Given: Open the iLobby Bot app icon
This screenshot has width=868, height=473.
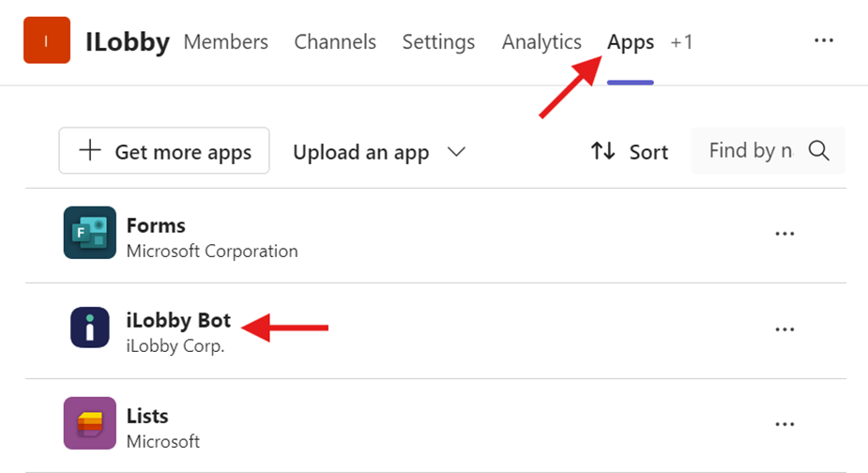Looking at the screenshot, I should pos(90,328).
